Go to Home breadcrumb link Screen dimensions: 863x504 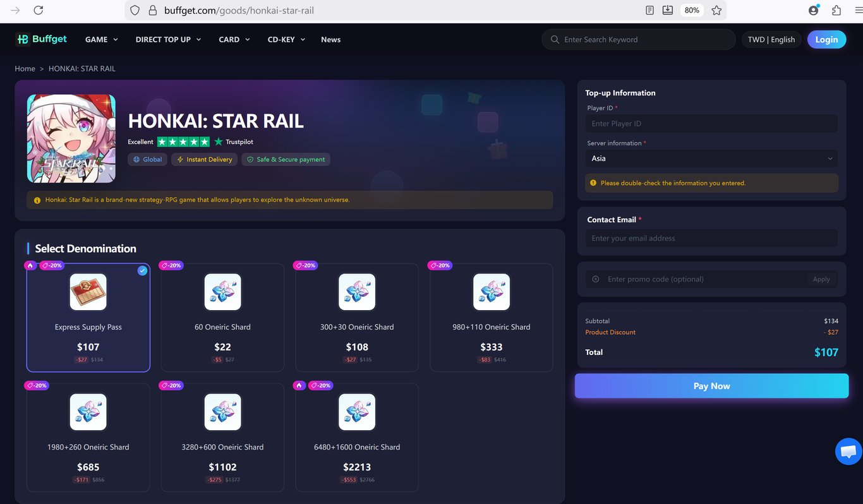tap(25, 68)
